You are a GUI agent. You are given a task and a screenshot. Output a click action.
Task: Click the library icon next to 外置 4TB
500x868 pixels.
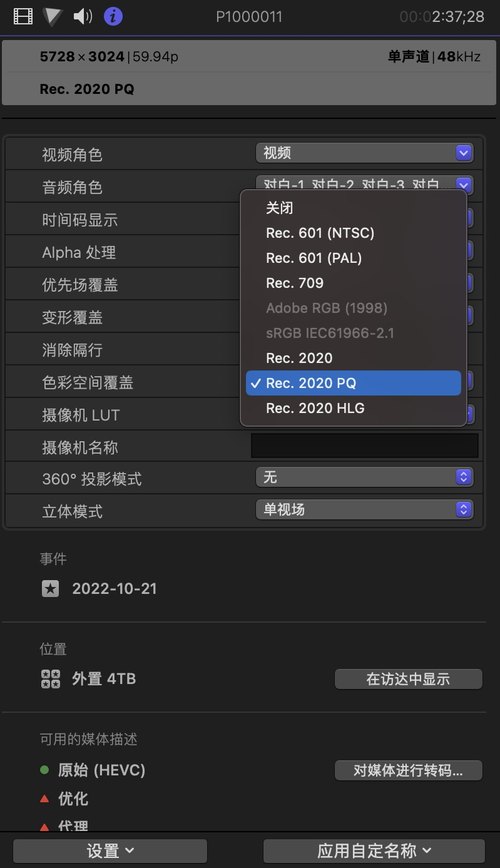tap(50, 679)
